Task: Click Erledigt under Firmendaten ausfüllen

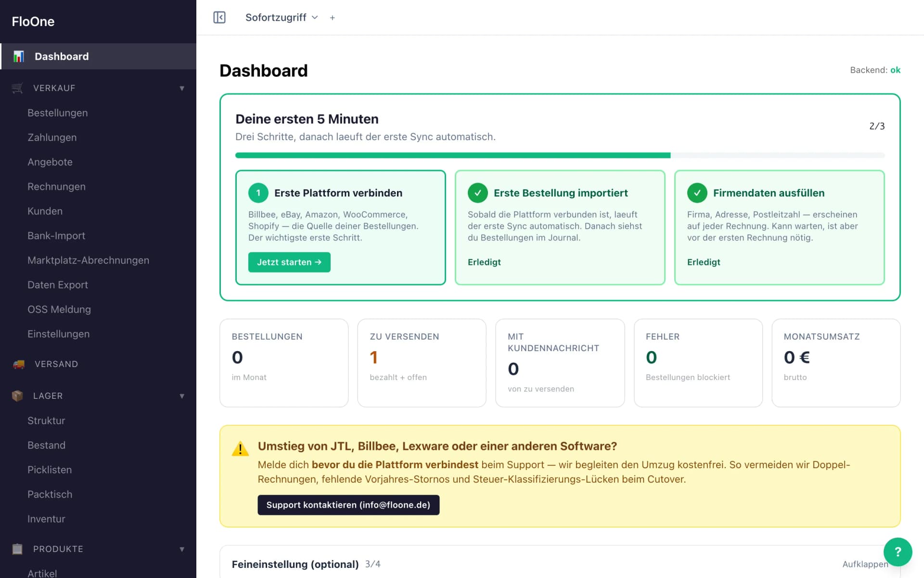Action: point(704,262)
